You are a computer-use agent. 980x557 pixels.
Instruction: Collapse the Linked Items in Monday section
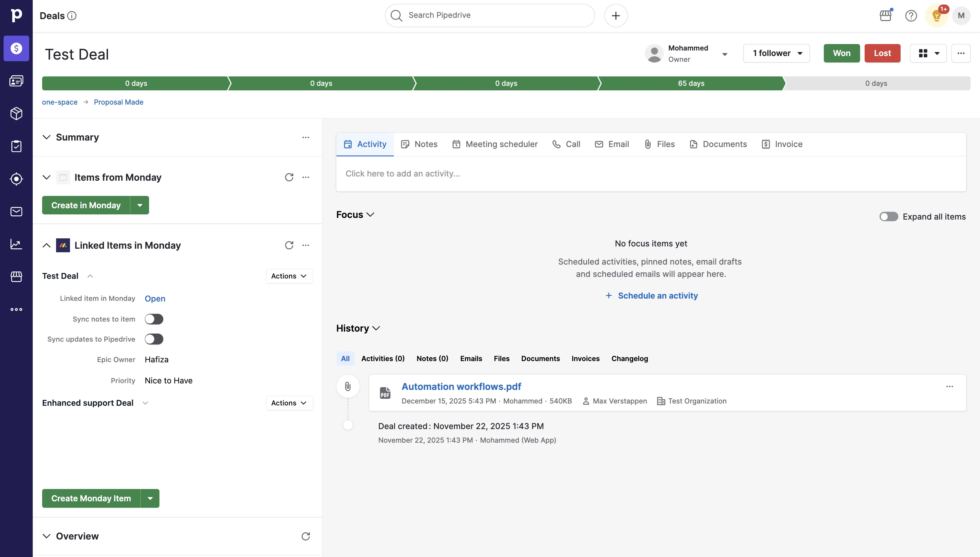coord(46,245)
